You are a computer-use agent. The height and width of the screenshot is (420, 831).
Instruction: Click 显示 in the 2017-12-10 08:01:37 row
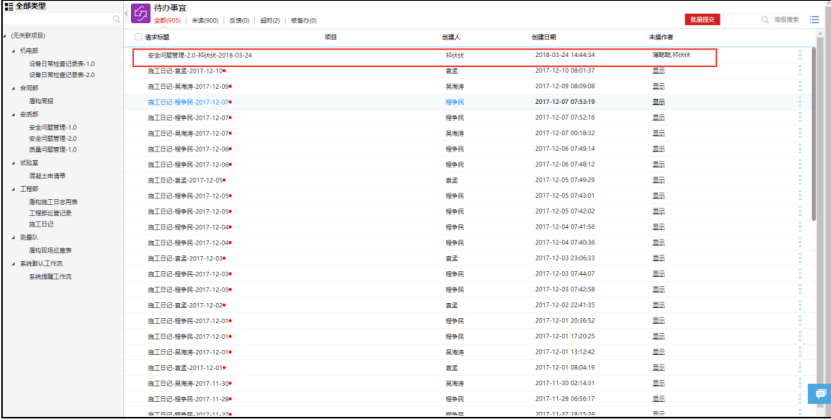(x=659, y=71)
